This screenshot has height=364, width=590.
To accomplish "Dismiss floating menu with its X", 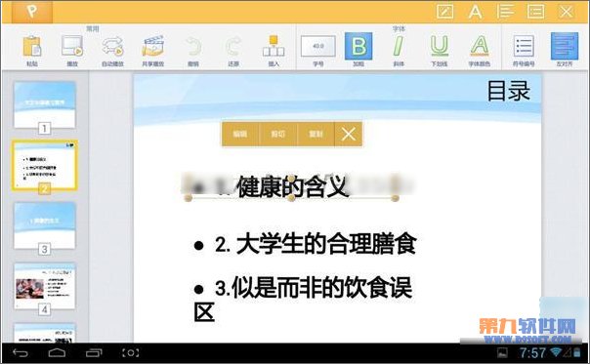I will pos(349,134).
